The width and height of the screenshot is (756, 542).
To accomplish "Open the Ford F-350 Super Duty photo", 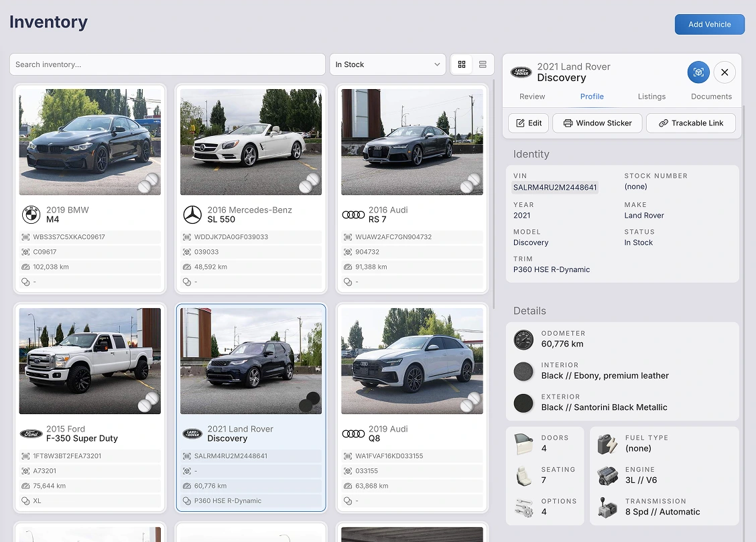I will coord(90,361).
